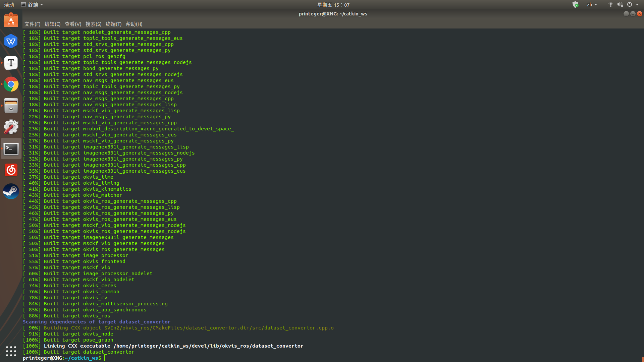
Task: Open the Files archive manager icon
Action: 11,106
